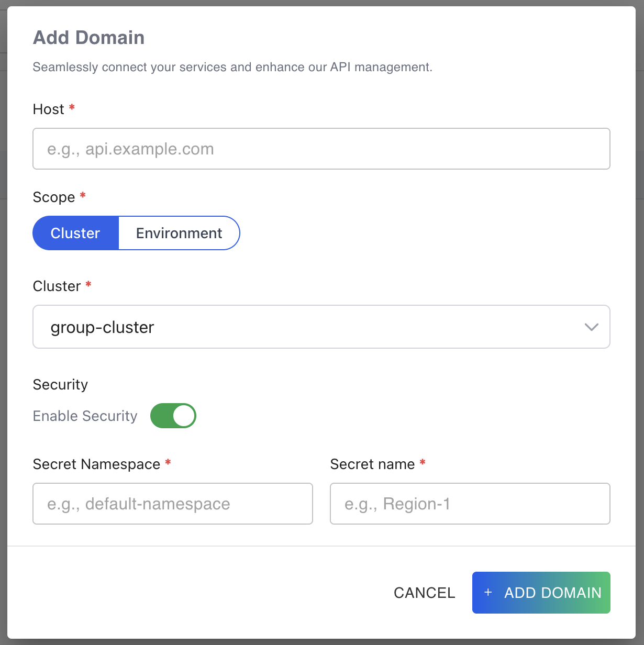Switch scope to Environment
Screen dimensions: 644x645
click(179, 233)
